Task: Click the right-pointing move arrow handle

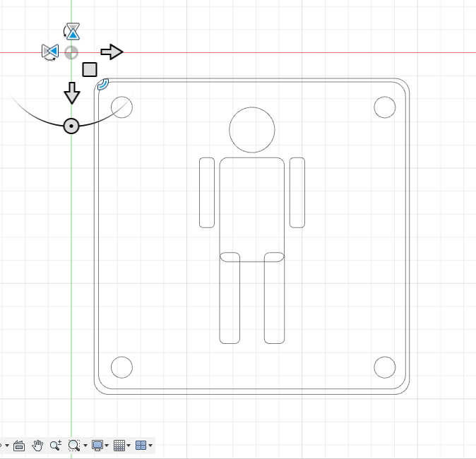Action: coord(112,52)
